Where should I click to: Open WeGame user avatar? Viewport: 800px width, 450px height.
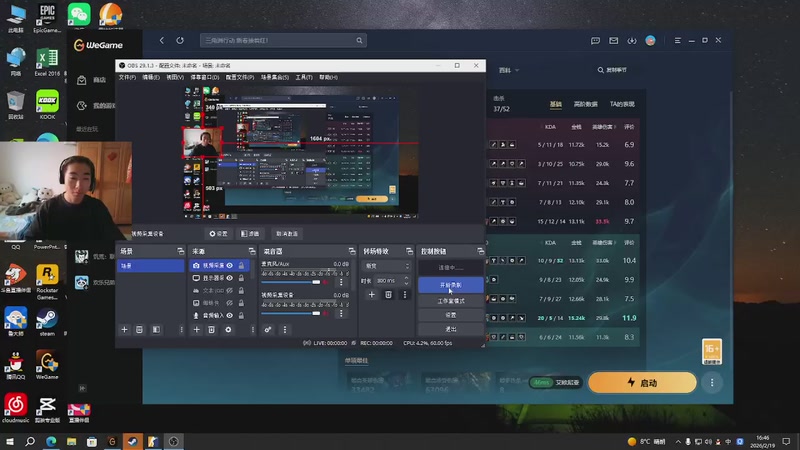(651, 40)
